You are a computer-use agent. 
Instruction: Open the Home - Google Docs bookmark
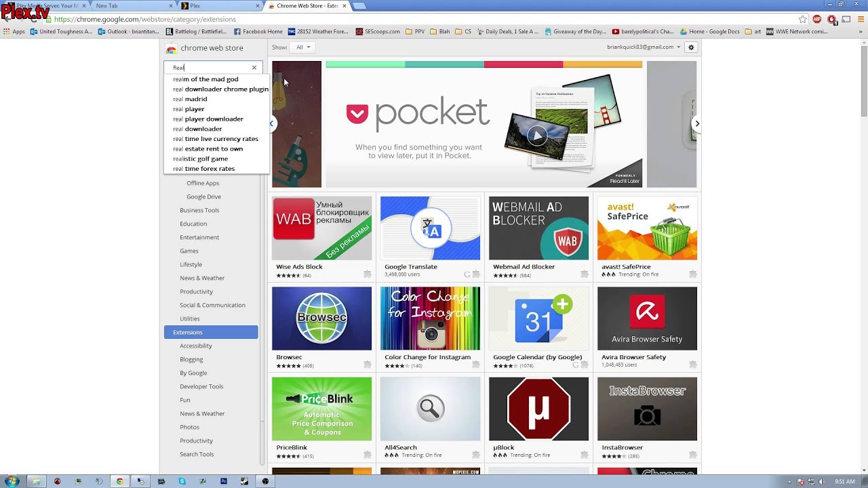[710, 31]
